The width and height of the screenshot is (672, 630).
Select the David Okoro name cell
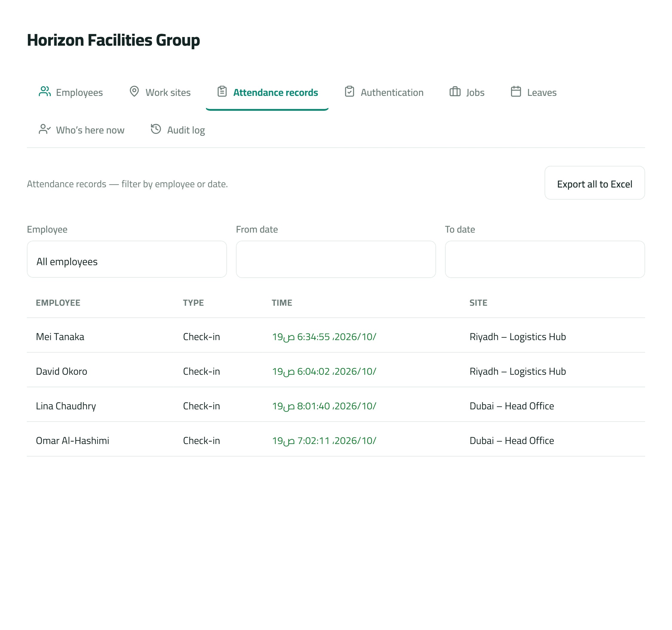click(x=62, y=371)
